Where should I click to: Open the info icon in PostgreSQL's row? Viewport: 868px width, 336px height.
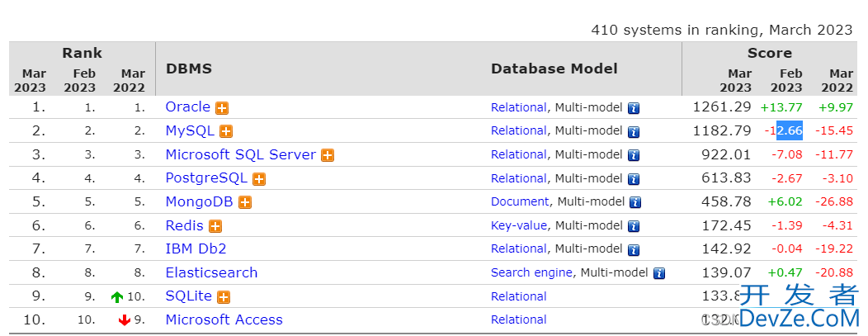click(x=634, y=179)
